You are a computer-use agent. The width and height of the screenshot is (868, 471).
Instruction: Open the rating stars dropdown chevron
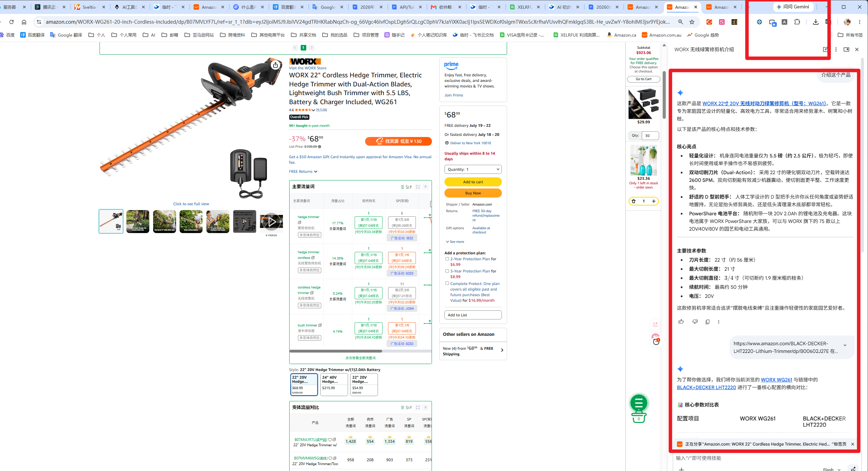[x=313, y=110]
